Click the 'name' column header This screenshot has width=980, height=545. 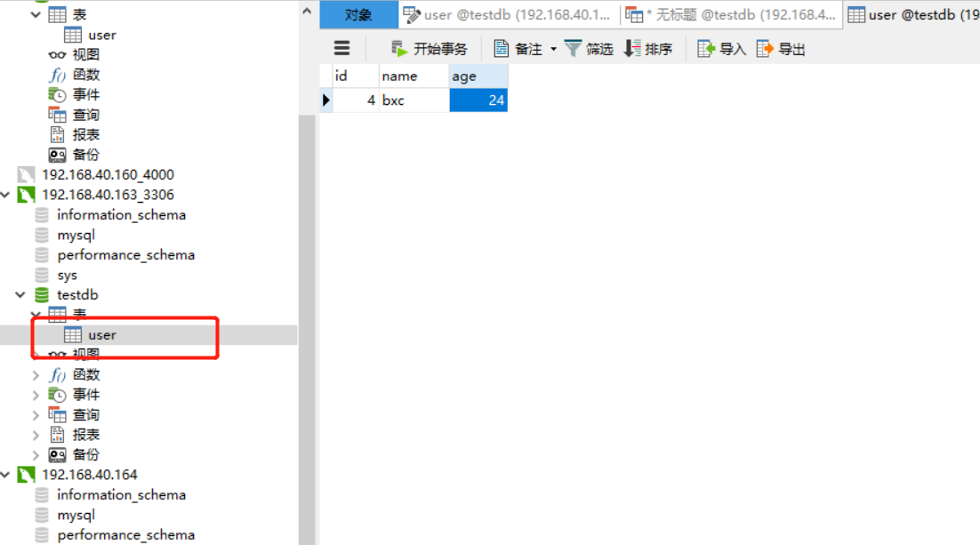pos(414,76)
